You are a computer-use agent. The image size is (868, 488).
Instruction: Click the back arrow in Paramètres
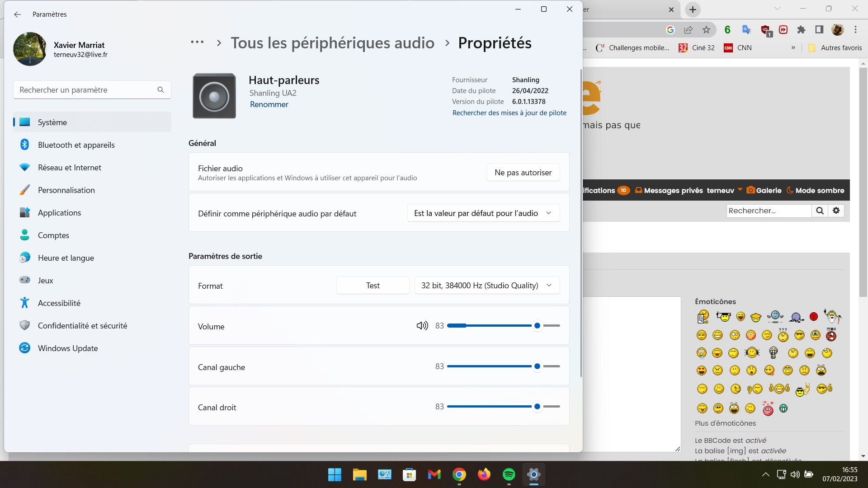coord(18,14)
